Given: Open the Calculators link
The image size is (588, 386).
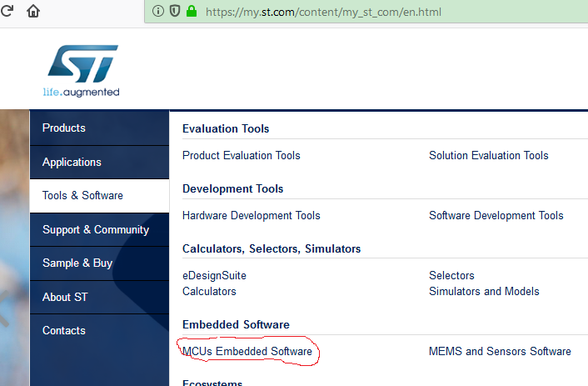Looking at the screenshot, I should (x=209, y=292).
